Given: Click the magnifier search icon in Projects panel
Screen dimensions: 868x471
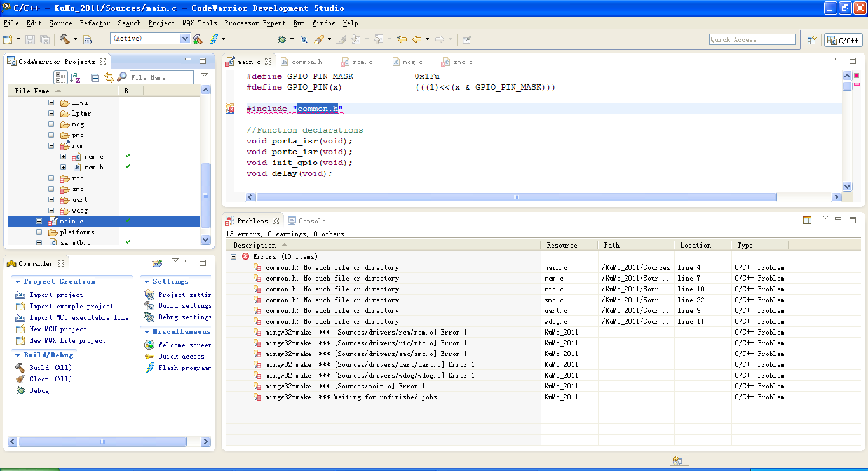Looking at the screenshot, I should (x=121, y=77).
